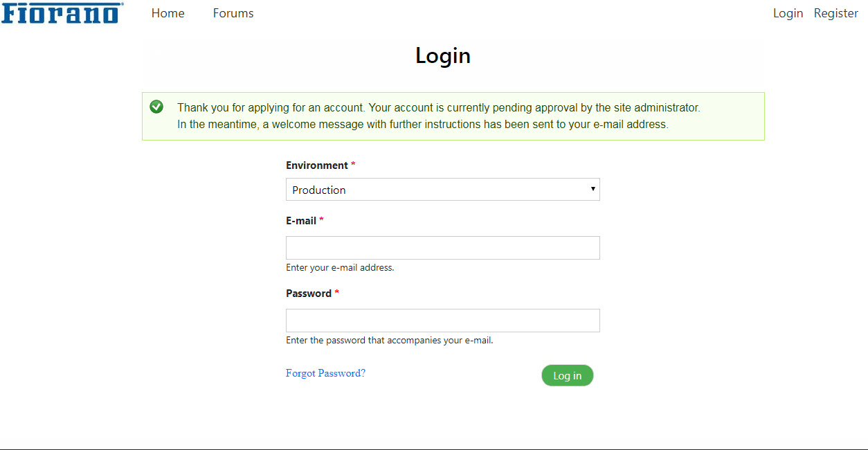Image resolution: width=868 pixels, height=450 pixels.
Task: Click the Environment field label
Action: point(317,165)
